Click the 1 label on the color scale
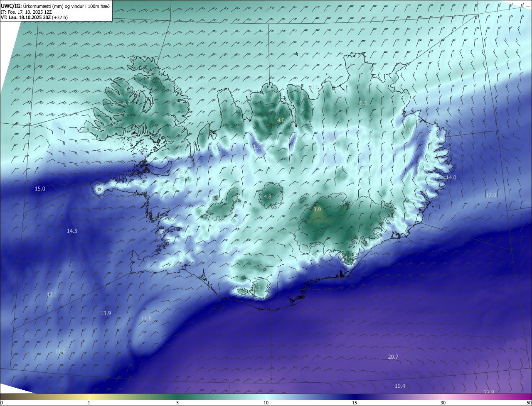Screen dimensions: 532x406 (89, 403)
